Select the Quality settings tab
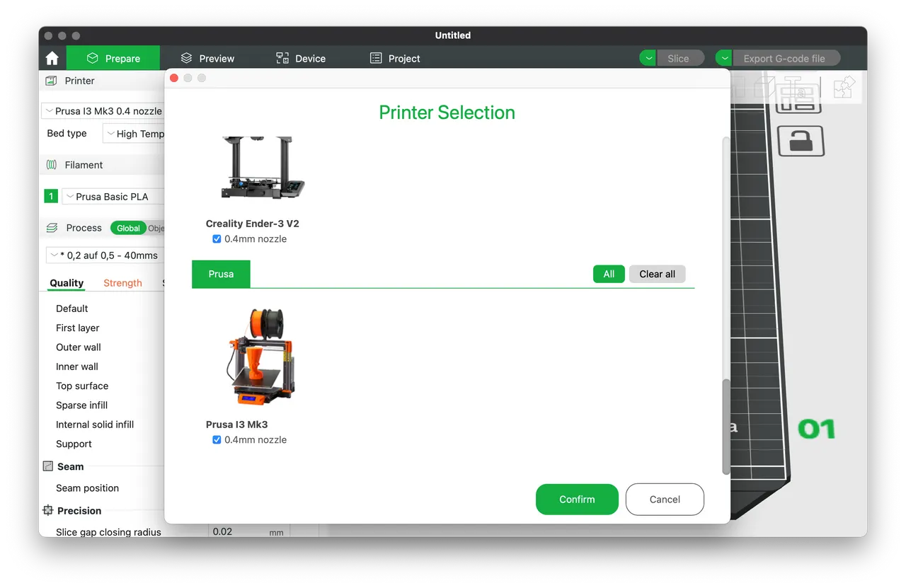Viewport: 906px width, 588px height. tap(67, 283)
